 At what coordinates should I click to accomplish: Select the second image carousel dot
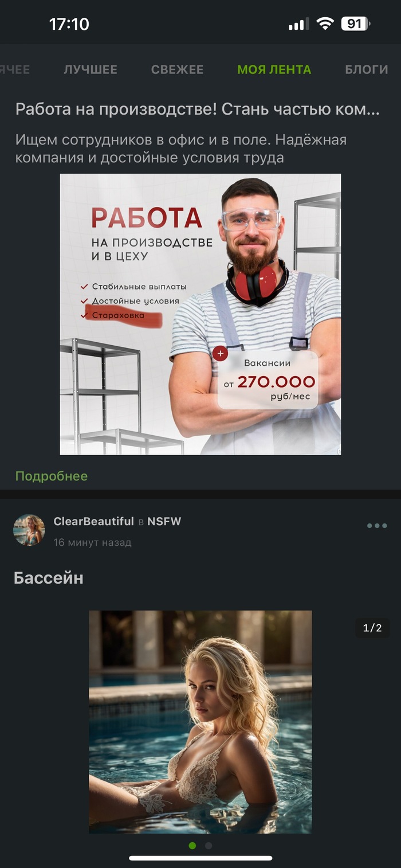[x=209, y=846]
